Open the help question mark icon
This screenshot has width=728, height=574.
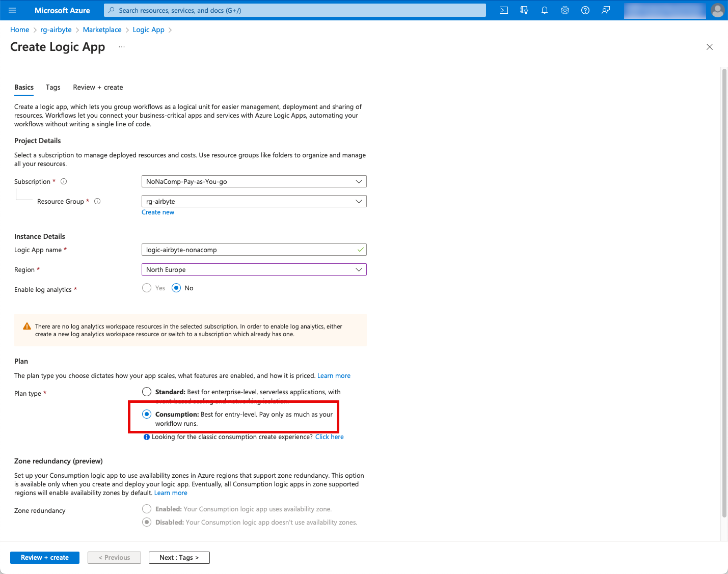(585, 10)
